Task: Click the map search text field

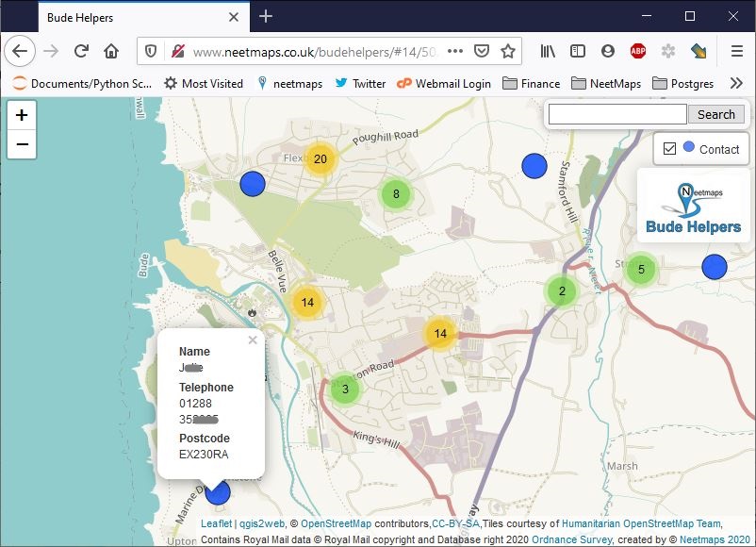Action: click(617, 114)
